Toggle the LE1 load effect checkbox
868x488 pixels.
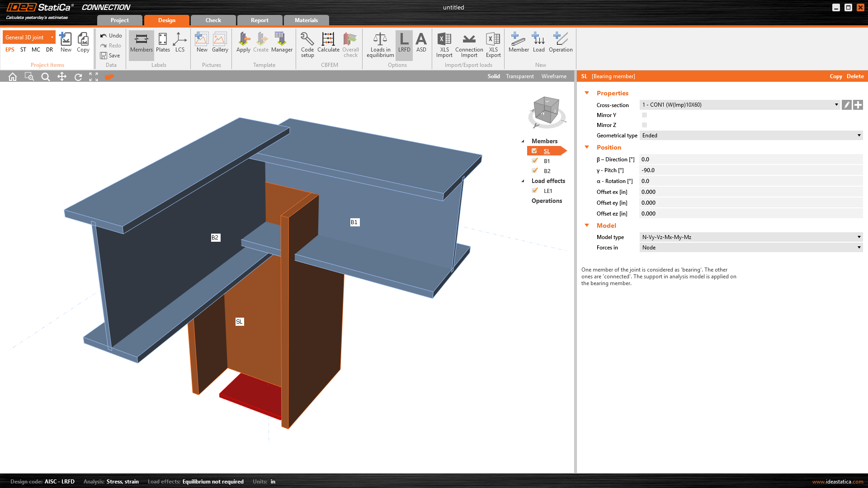click(x=535, y=191)
